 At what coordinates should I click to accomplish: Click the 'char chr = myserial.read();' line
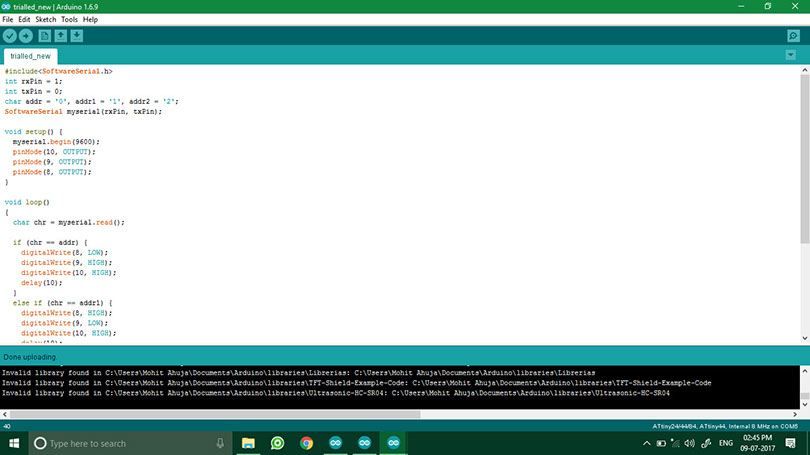tap(69, 223)
